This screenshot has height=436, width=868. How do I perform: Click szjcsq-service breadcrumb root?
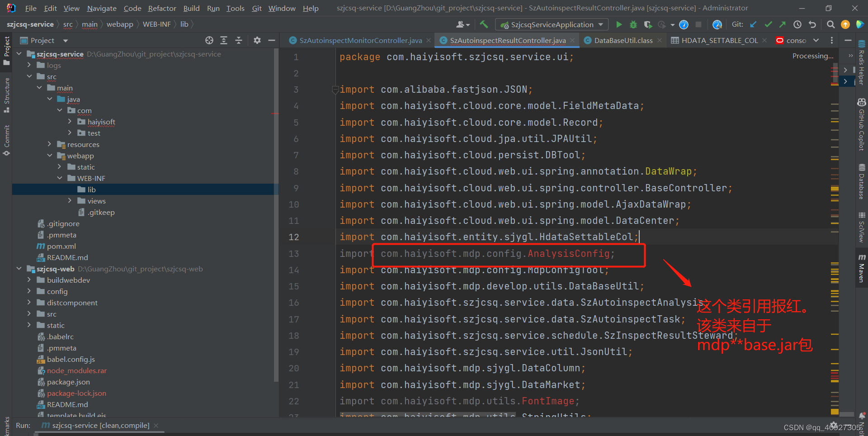(x=30, y=24)
